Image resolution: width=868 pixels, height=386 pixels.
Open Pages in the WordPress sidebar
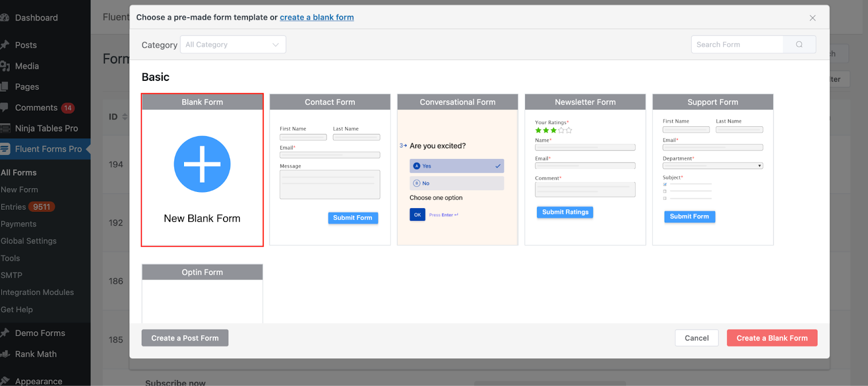[x=27, y=87]
